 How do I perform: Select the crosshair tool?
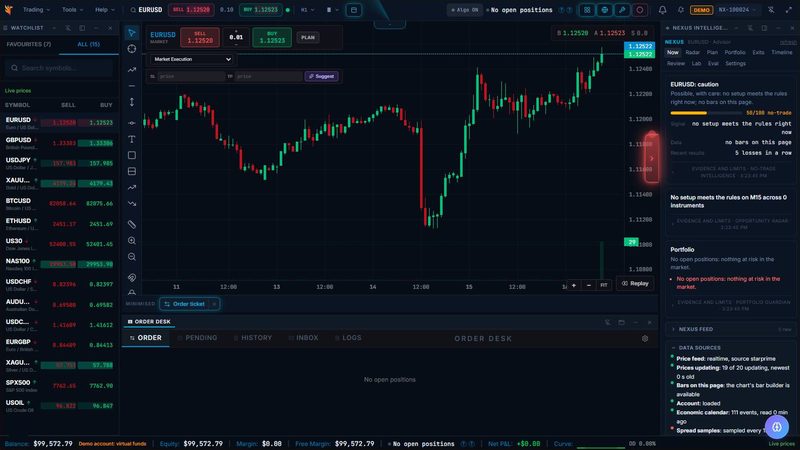[132, 49]
